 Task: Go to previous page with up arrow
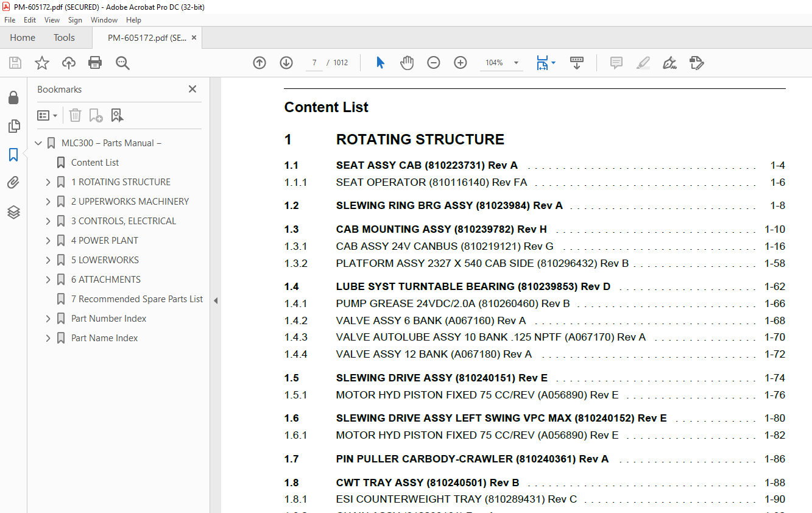coord(259,63)
